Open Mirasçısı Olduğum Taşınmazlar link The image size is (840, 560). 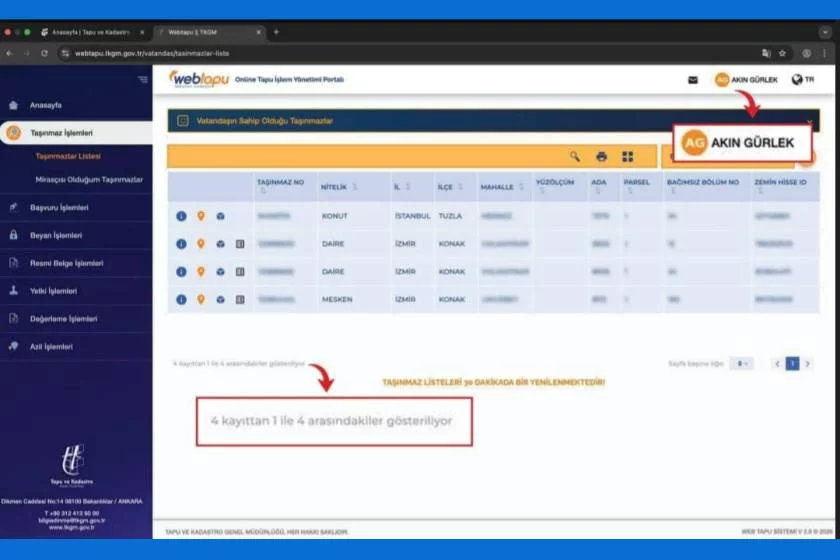click(89, 180)
